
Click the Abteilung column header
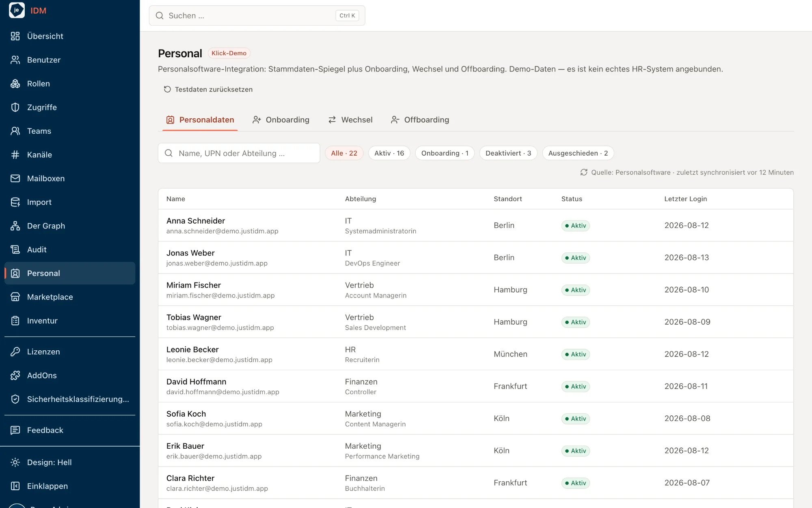tap(361, 199)
